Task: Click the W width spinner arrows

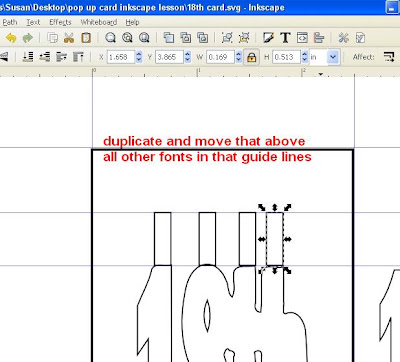Action: coord(239,57)
